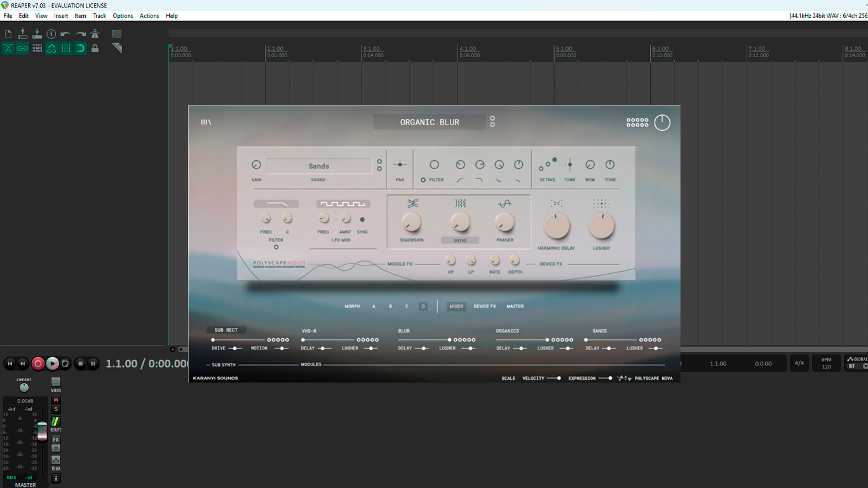Click the save project icon
The width and height of the screenshot is (868, 488).
(x=37, y=34)
